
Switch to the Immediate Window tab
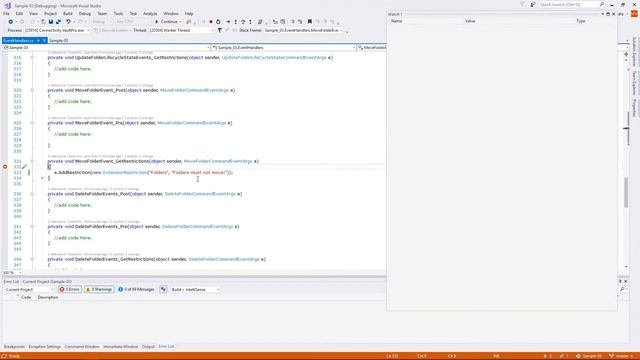[120, 347]
